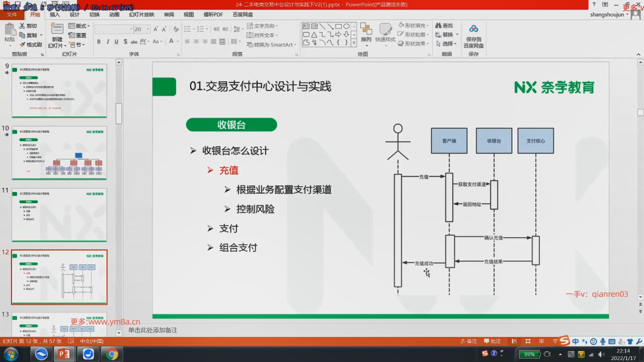The image size is (644, 362).
Task: Toggle the 批注 comments pane
Action: click(x=492, y=341)
